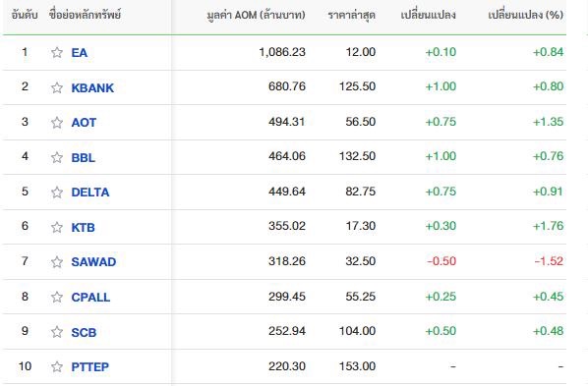Click the อันดับ column header
Image resolution: width=588 pixels, height=386 pixels.
point(25,15)
